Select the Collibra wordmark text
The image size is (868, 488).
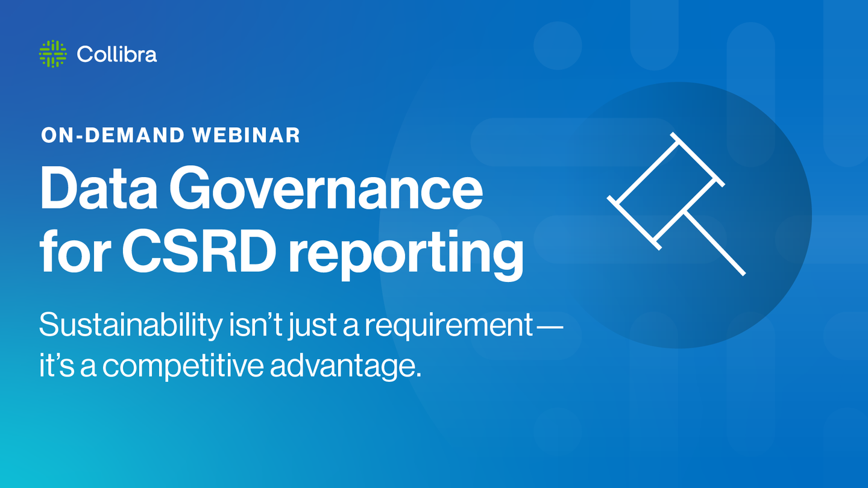click(x=117, y=55)
